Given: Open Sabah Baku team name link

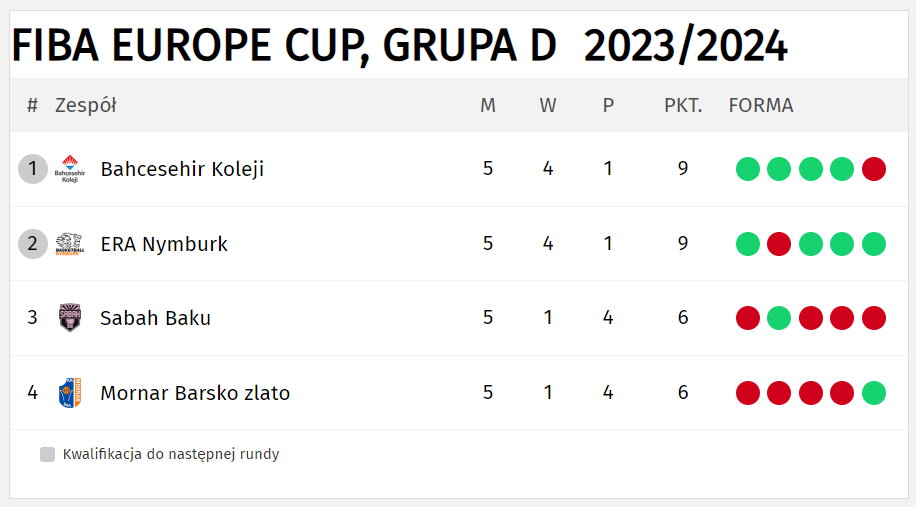Looking at the screenshot, I should pyautogui.click(x=155, y=318).
